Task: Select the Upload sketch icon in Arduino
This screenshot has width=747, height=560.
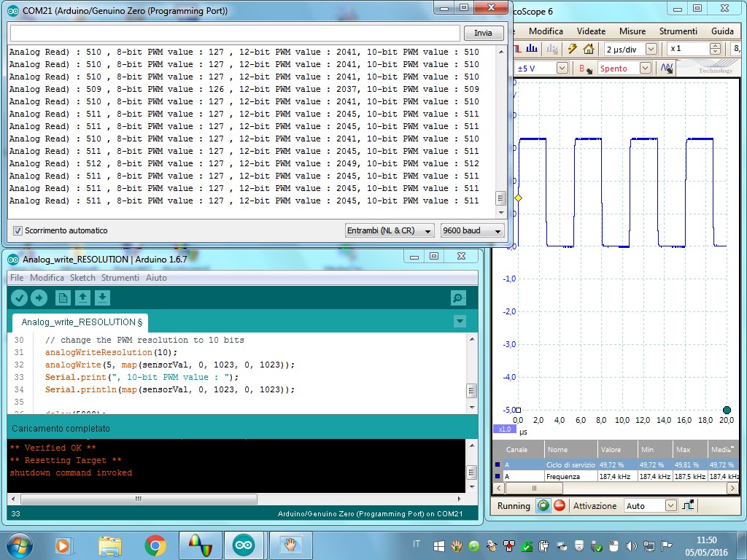Action: [39, 297]
